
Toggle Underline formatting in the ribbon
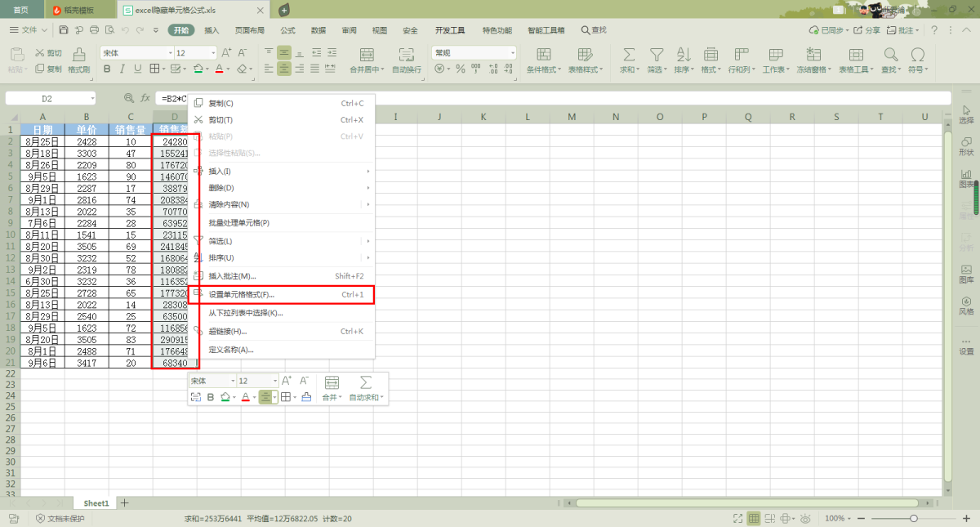click(137, 69)
